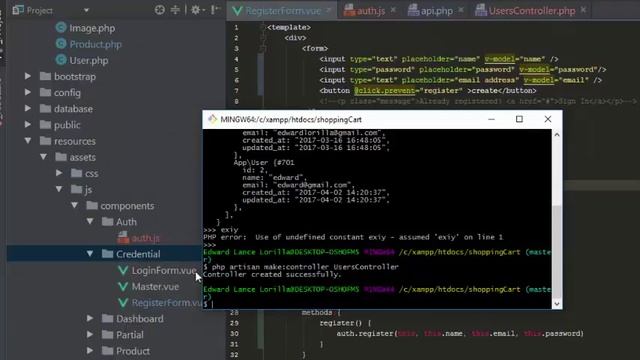Click the MINGW64 terminal title bar icon
Viewport: 640px width, 360px height.
coord(212,119)
